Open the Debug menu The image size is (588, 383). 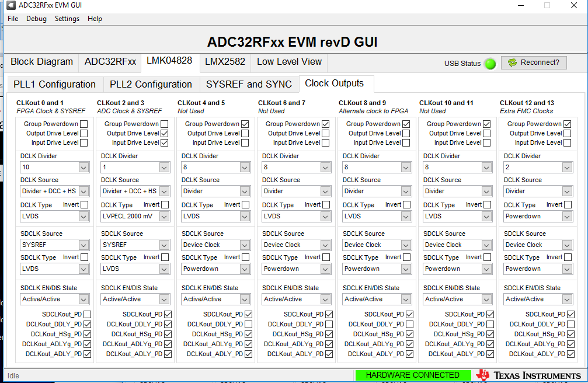(36, 19)
